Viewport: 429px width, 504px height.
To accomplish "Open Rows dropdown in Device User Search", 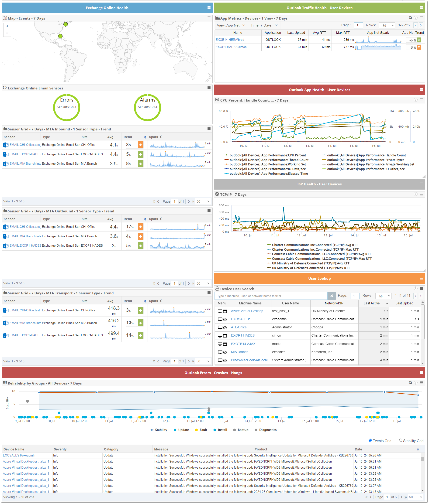I will [383, 296].
